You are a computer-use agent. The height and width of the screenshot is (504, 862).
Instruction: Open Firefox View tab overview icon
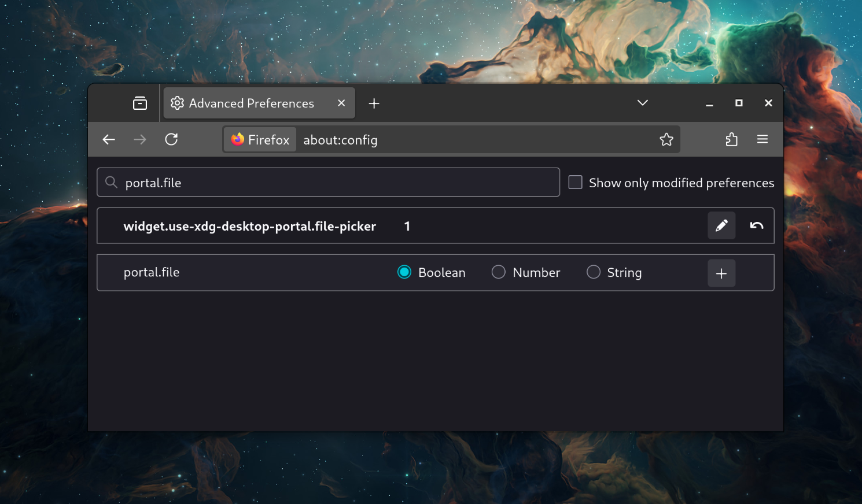[140, 103]
